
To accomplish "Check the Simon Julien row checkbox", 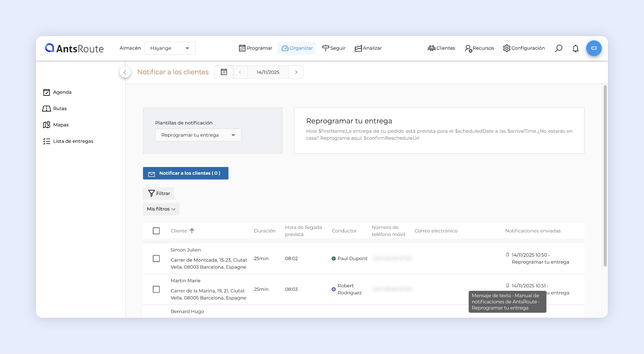I will pyautogui.click(x=156, y=259).
